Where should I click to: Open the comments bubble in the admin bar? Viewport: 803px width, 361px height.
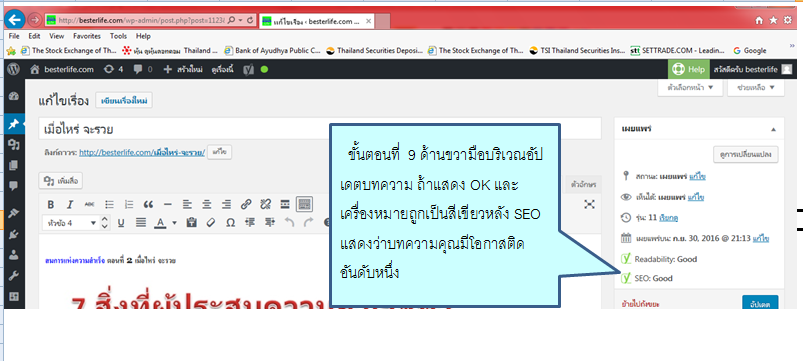142,69
